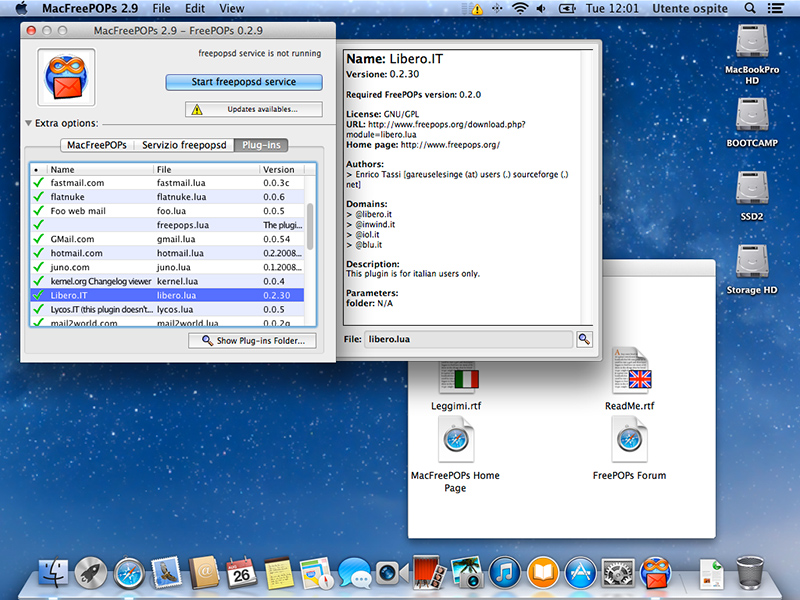Click magnifier button next to File field
Viewport: 800px width, 600px height.
click(x=584, y=339)
